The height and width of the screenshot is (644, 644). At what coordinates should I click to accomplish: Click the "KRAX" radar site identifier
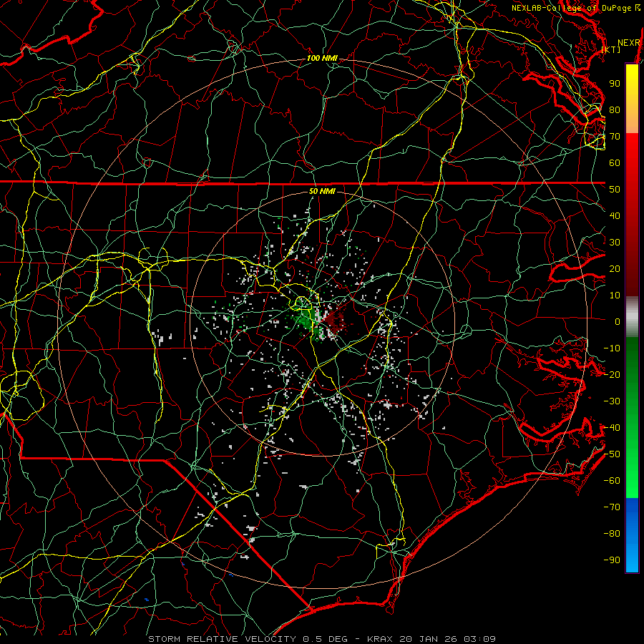380,639
